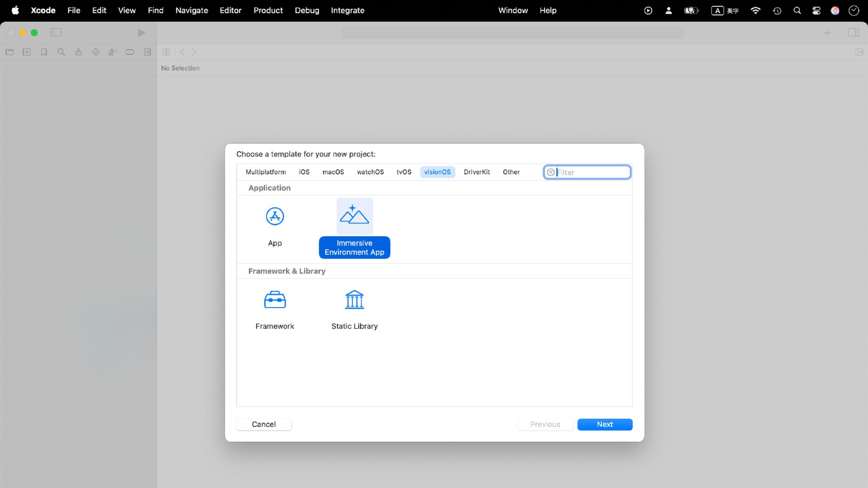Click the battery status icon

tap(692, 10)
